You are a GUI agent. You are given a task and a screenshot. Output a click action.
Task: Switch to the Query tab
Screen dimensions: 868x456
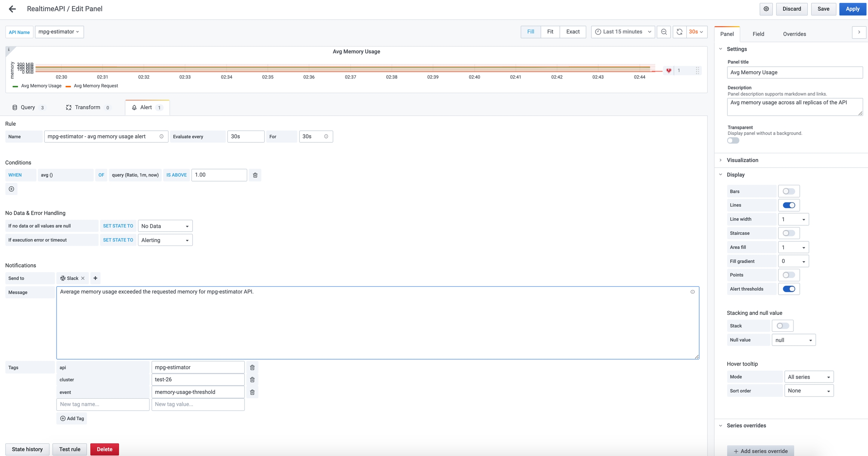click(28, 108)
